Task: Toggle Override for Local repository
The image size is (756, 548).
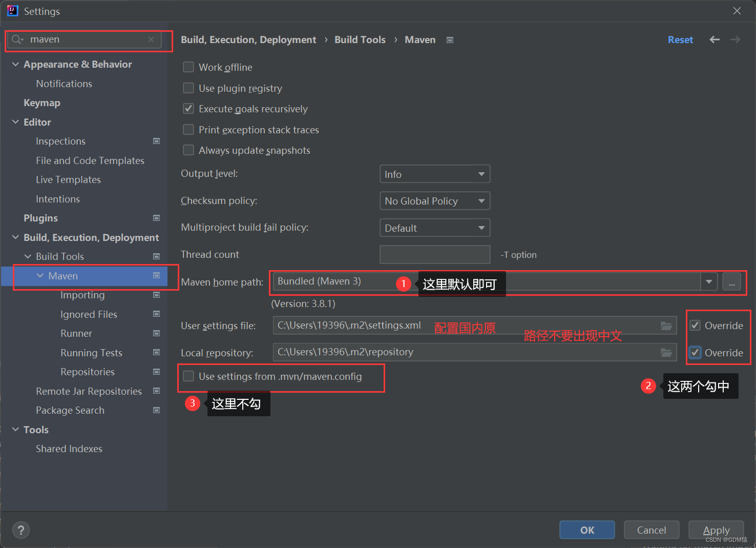Action: point(695,352)
